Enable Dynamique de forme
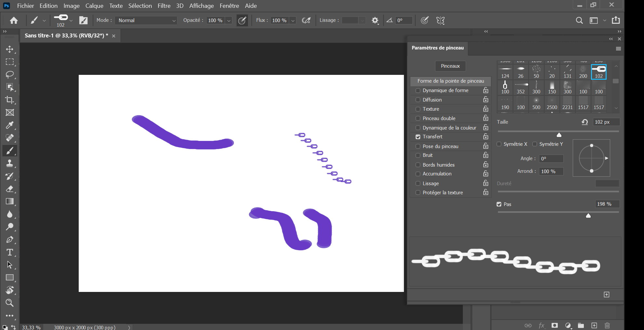Image resolution: width=644 pixels, height=330 pixels. 418,90
